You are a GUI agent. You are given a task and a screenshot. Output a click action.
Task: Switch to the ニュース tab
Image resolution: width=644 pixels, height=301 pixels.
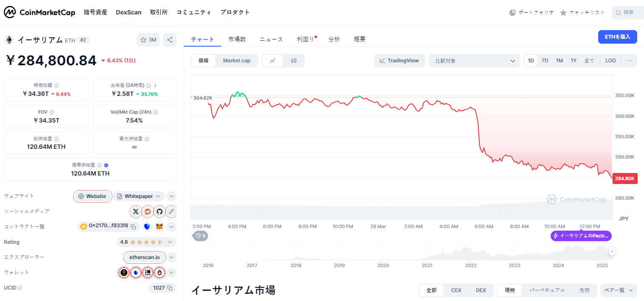coord(271,39)
